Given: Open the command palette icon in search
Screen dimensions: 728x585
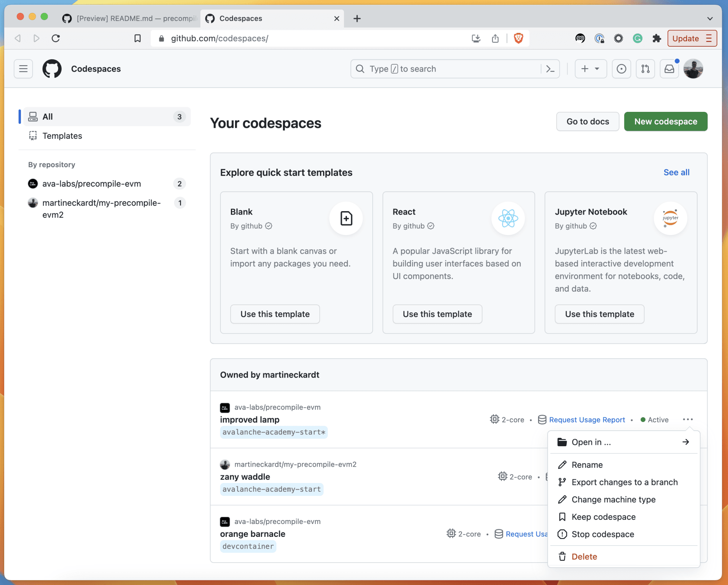Looking at the screenshot, I should coord(550,69).
